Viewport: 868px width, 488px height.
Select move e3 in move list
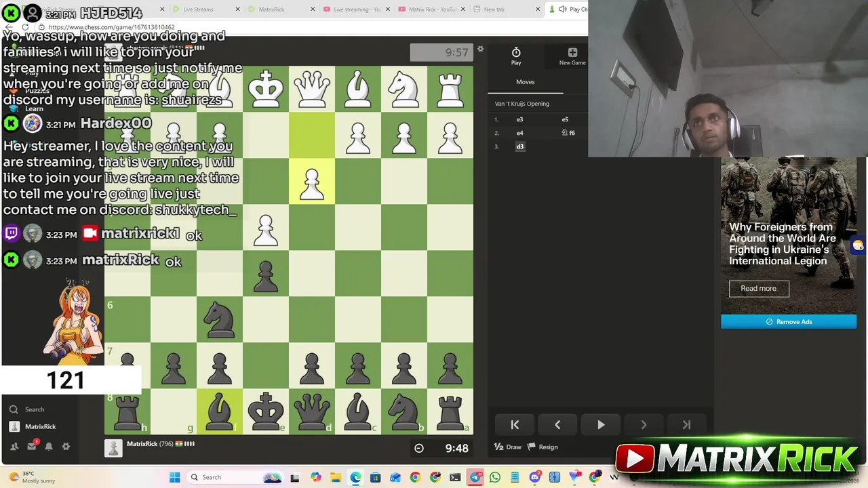pyautogui.click(x=520, y=119)
